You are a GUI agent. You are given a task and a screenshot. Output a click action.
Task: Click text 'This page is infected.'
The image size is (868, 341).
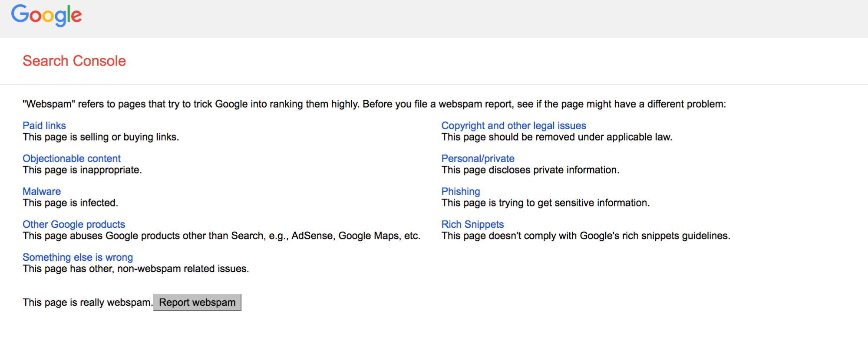click(70, 203)
